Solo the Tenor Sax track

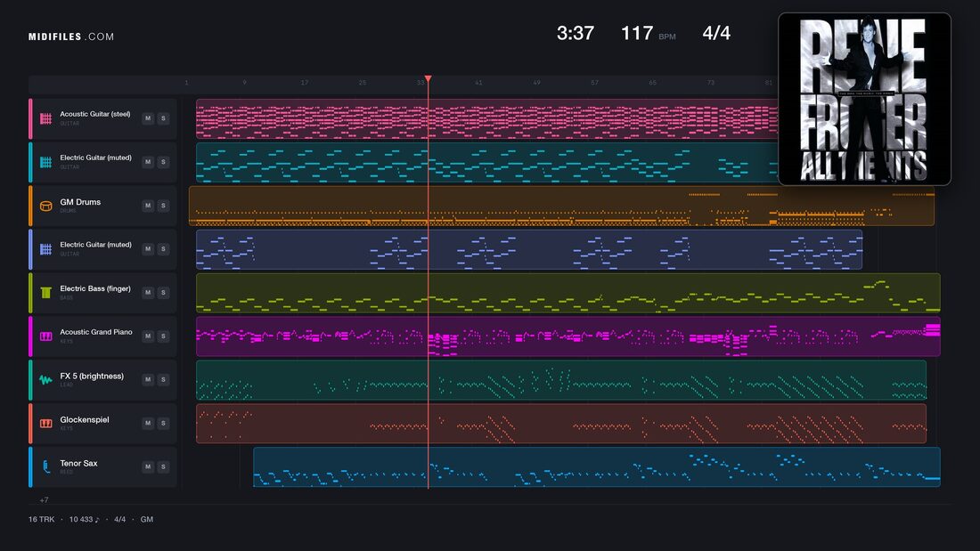pos(163,466)
